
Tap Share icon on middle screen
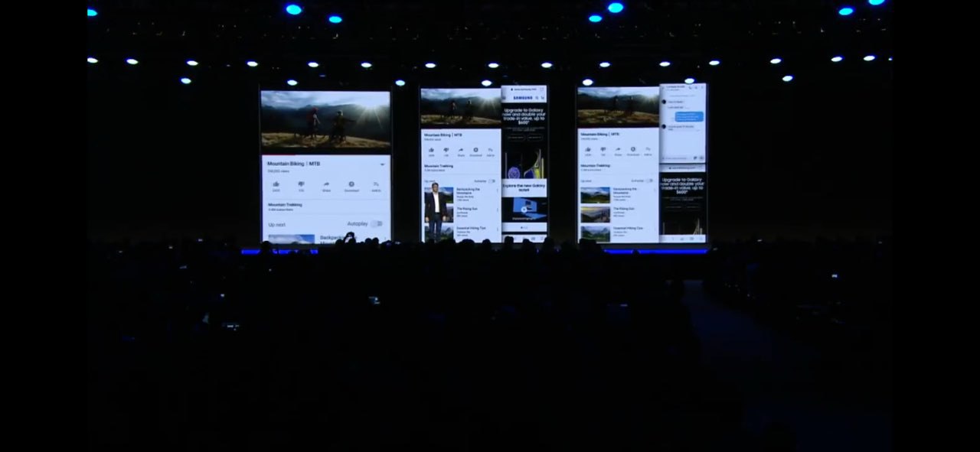coord(461,150)
